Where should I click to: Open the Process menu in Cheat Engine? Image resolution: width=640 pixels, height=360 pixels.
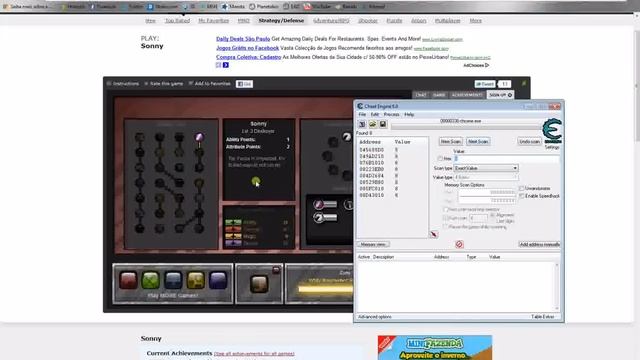(x=391, y=114)
